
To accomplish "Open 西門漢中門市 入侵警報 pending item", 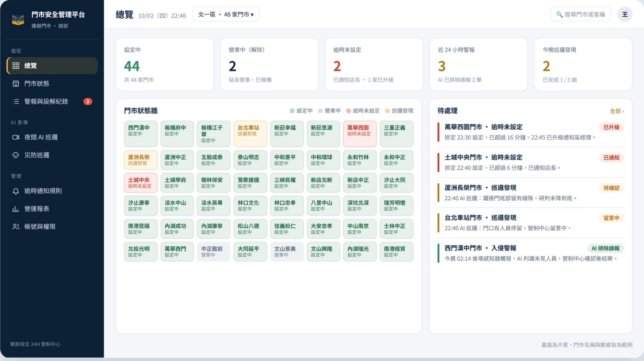I will pyautogui.click(x=531, y=253).
